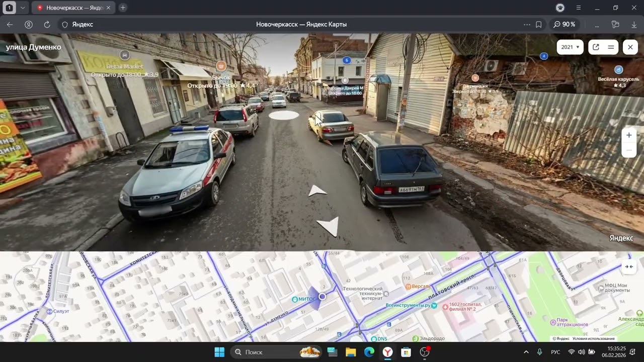The width and height of the screenshot is (644, 362).
Task: Zoom in the panorama with plus button
Action: 628,135
